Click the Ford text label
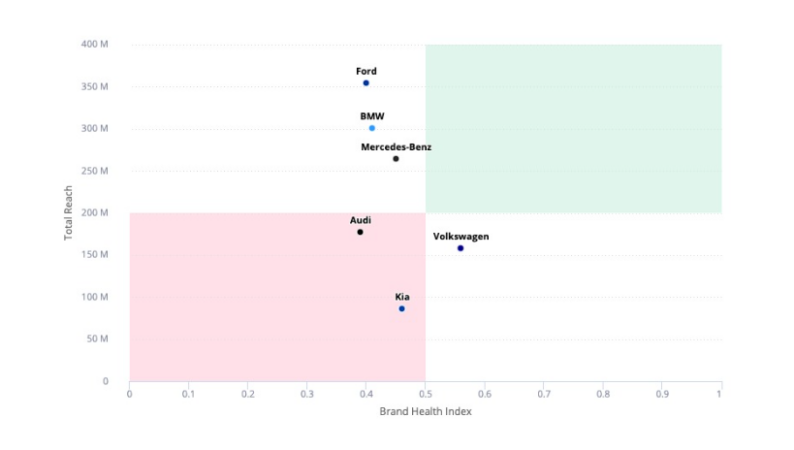Image resolution: width=794 pixels, height=450 pixels. pos(366,71)
